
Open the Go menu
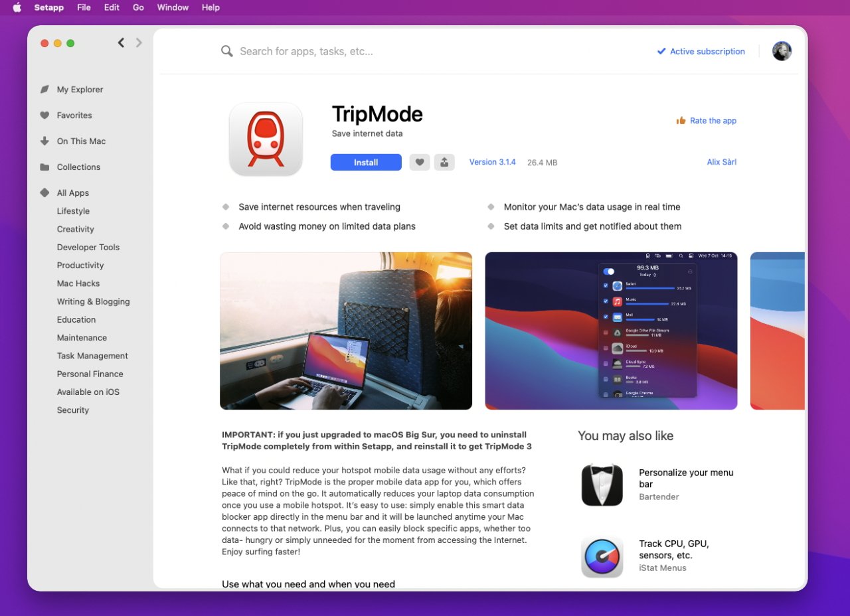(x=138, y=7)
